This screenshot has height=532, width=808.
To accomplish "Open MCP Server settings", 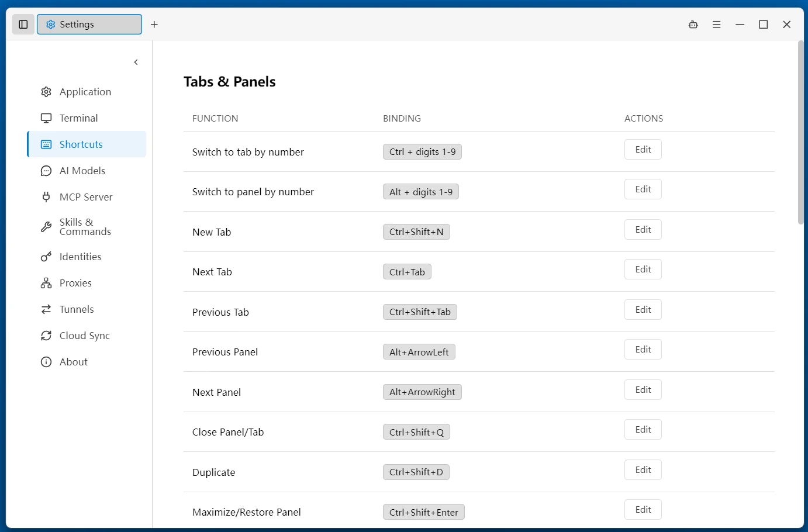I will (x=87, y=197).
